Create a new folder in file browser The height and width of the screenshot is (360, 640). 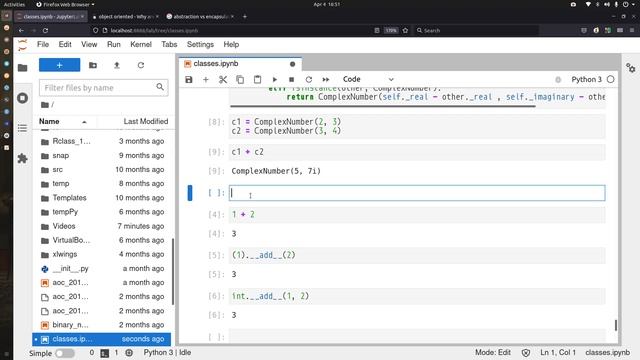(93, 65)
